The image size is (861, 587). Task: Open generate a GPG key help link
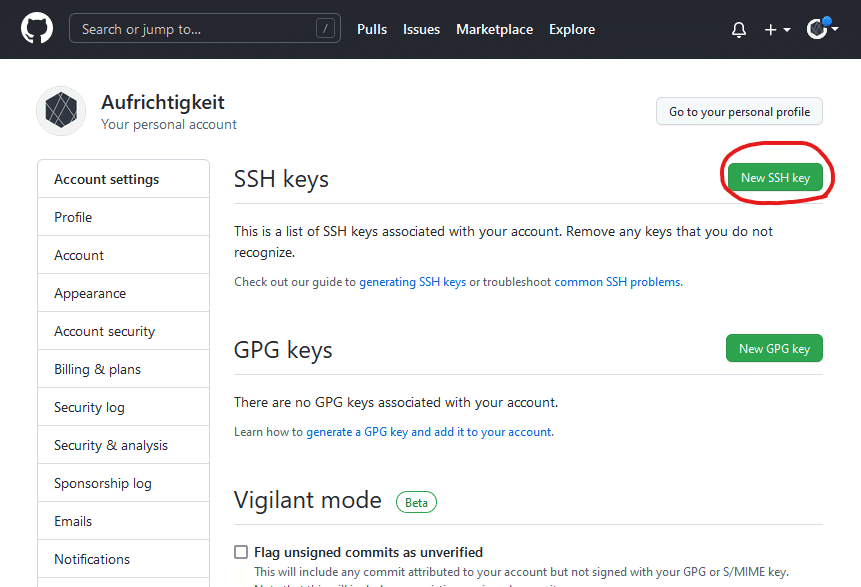(x=429, y=432)
